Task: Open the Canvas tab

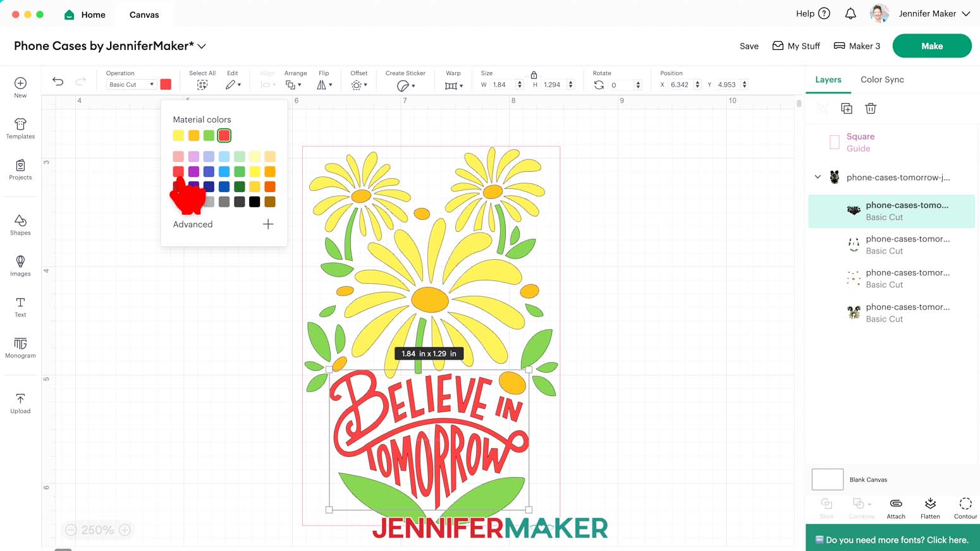Action: coord(144,15)
